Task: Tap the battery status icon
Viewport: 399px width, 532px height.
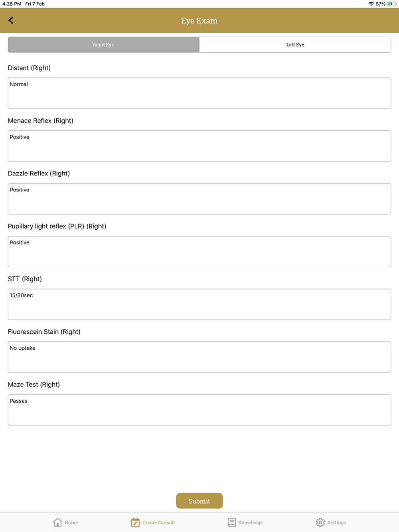Action: pyautogui.click(x=392, y=4)
